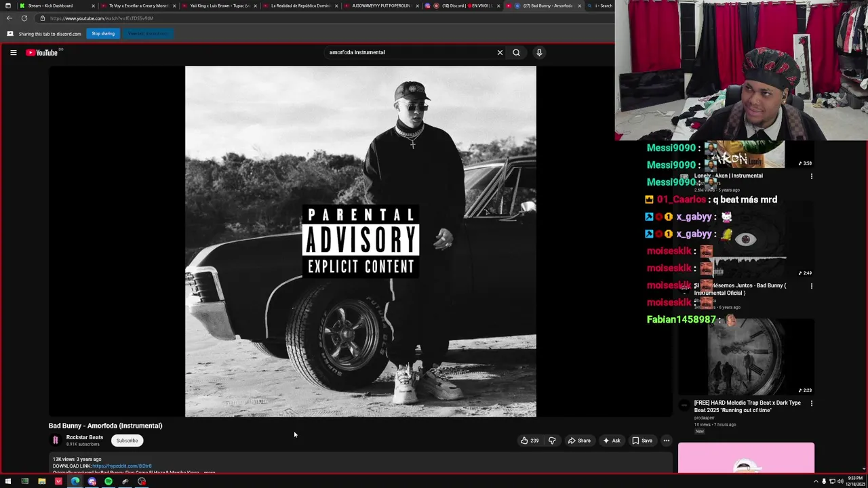Switch to the Discord EN VIVO tab
Image resolution: width=868 pixels, height=488 pixels.
(462, 5)
